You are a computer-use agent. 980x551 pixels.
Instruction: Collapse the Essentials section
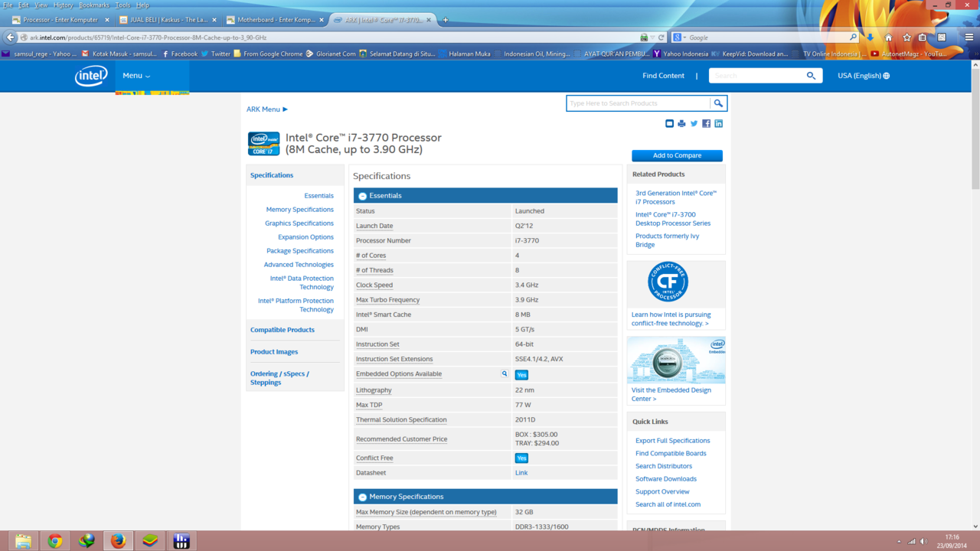363,196
